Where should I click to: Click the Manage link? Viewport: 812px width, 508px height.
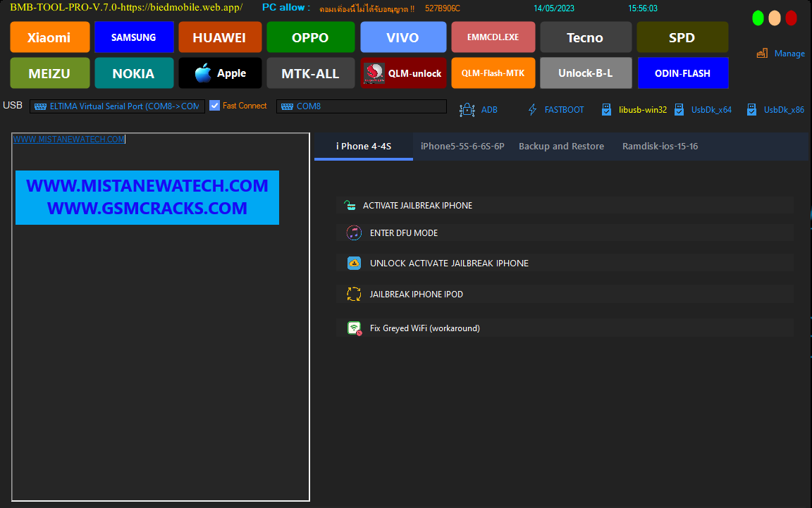tap(789, 54)
